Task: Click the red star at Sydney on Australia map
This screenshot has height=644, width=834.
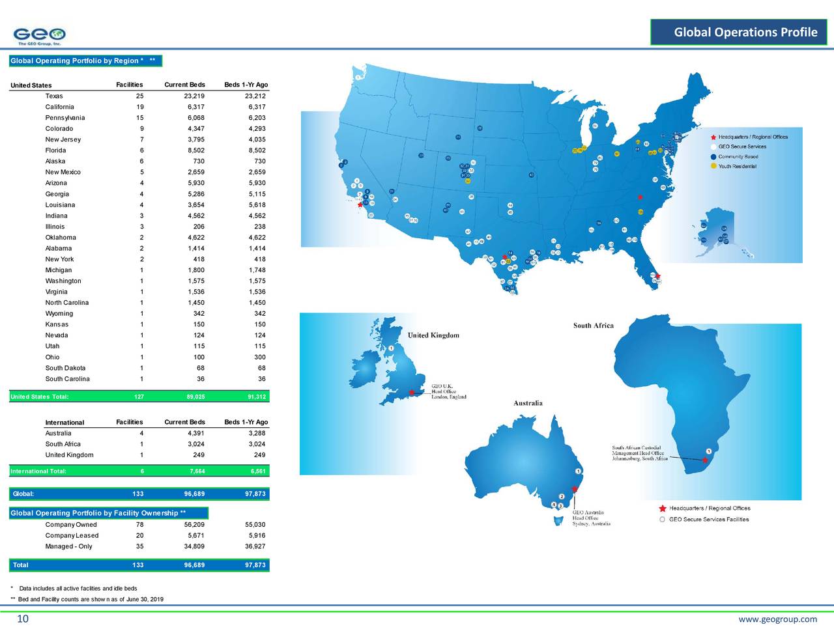Action: pos(575,489)
